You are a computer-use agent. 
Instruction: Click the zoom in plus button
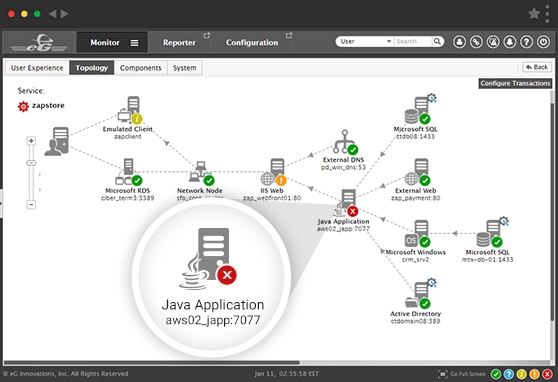point(31,141)
